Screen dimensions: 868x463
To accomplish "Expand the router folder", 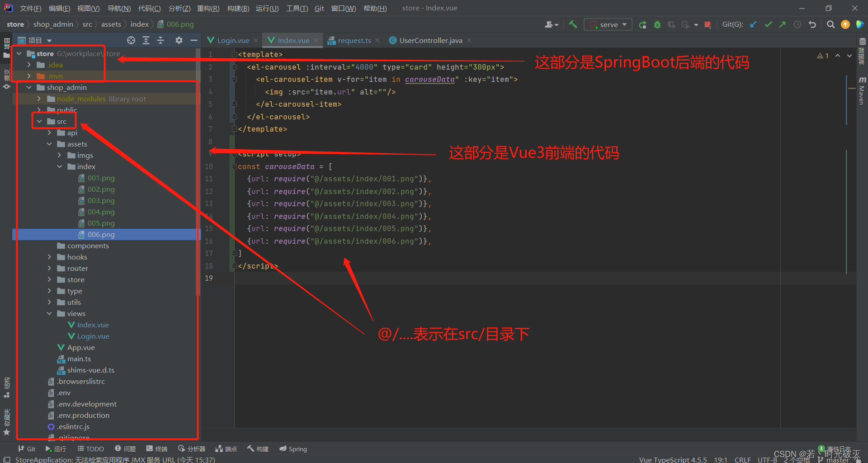I will tap(49, 268).
